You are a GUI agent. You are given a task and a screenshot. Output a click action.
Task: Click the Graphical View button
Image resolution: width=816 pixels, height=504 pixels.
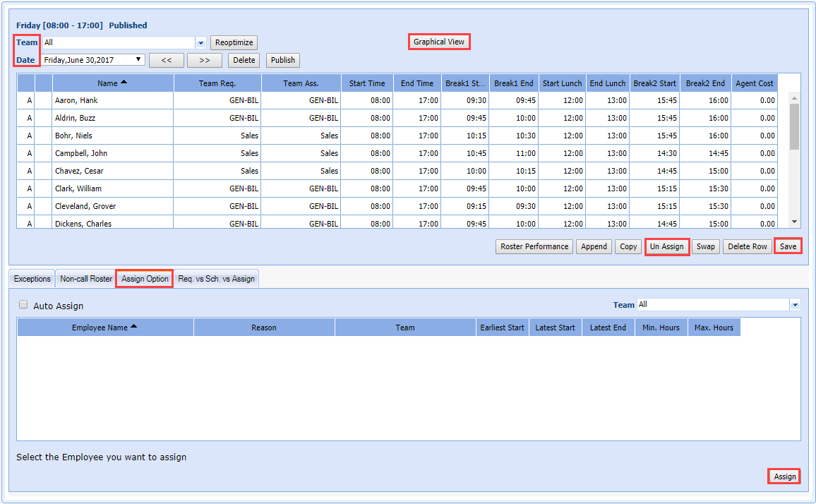(439, 42)
